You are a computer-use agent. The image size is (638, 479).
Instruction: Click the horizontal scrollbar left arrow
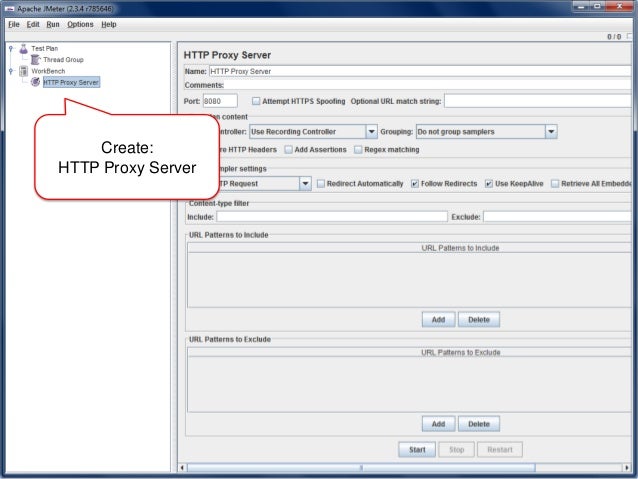(x=182, y=468)
